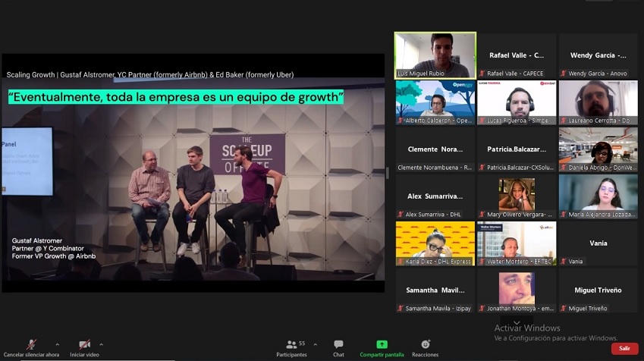The width and height of the screenshot is (644, 361).
Task: Leave the meeting with Salir button
Action: pos(625,348)
